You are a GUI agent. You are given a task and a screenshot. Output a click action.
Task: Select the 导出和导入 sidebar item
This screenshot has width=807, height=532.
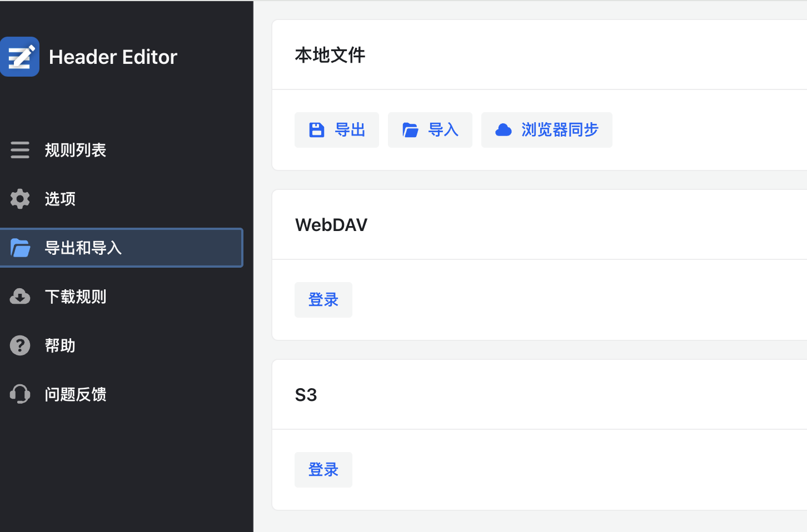coord(121,248)
